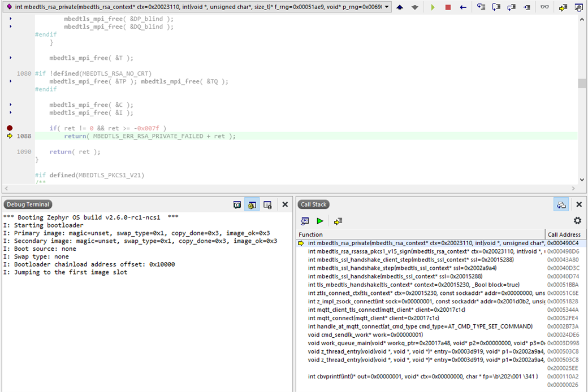Click the hand-window icon at toolbar end

pyautogui.click(x=578, y=7)
